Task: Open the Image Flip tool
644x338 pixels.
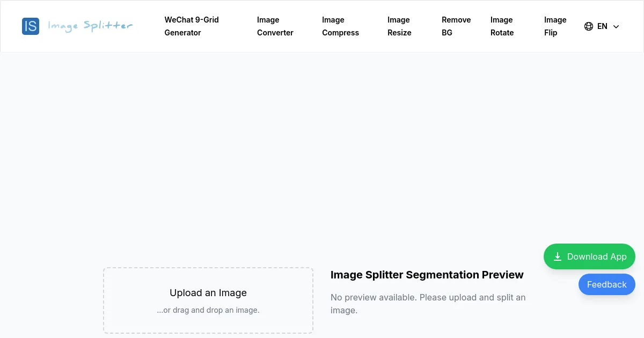Action: coord(555,26)
